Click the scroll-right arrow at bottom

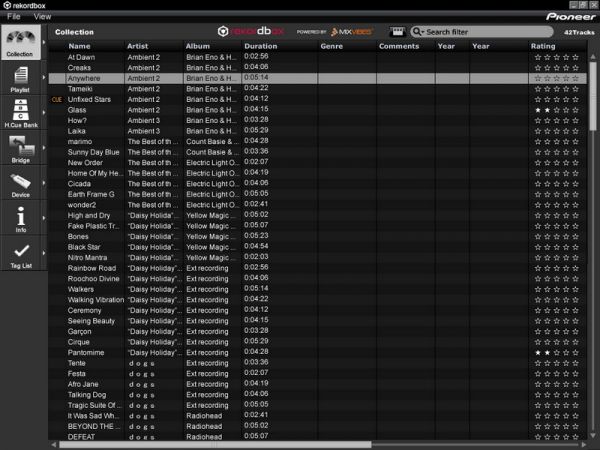[x=584, y=445]
